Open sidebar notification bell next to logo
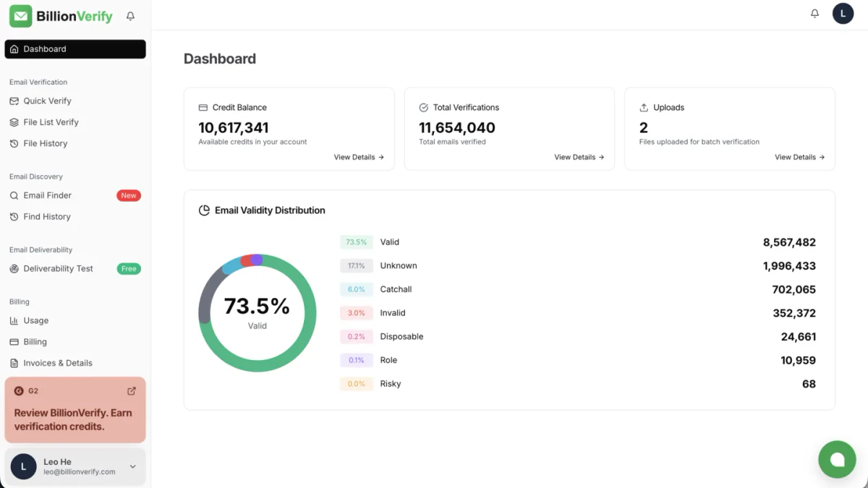Screen dimensions: 868x488 click(130, 16)
